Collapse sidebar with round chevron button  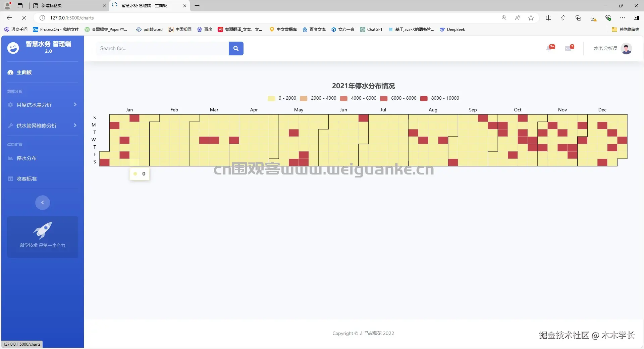(x=43, y=202)
